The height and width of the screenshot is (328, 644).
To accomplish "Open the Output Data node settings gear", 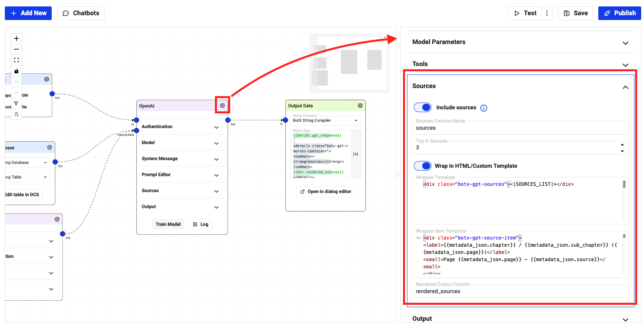I will [360, 106].
